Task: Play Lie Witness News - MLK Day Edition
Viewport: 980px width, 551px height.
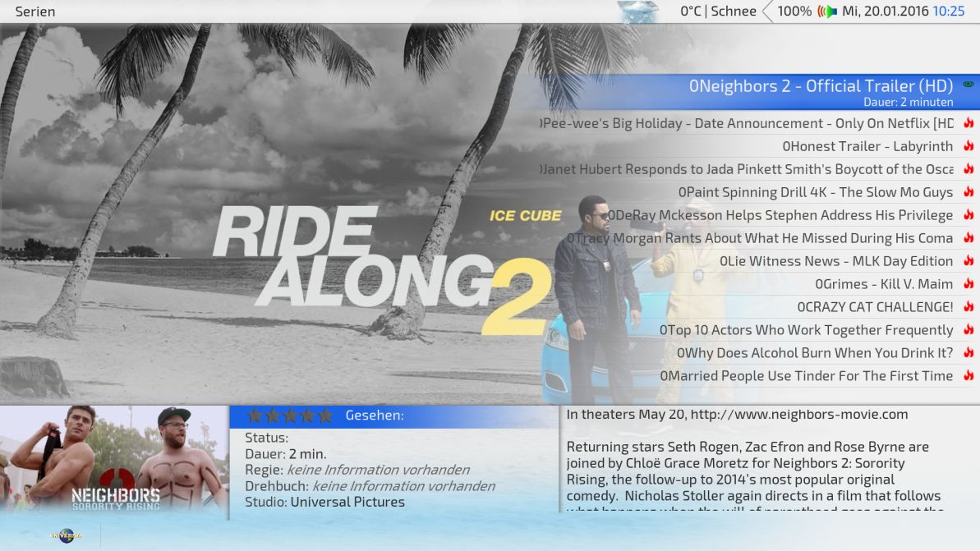Action: [836, 261]
